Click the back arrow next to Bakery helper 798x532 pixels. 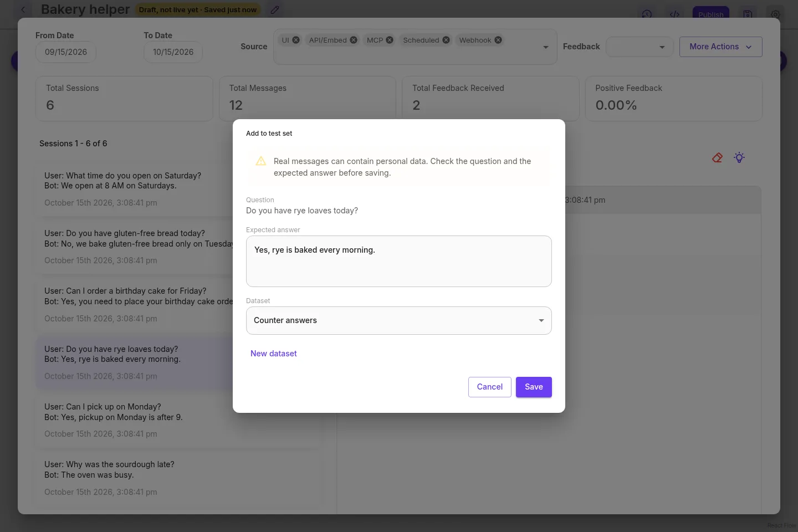click(x=23, y=9)
